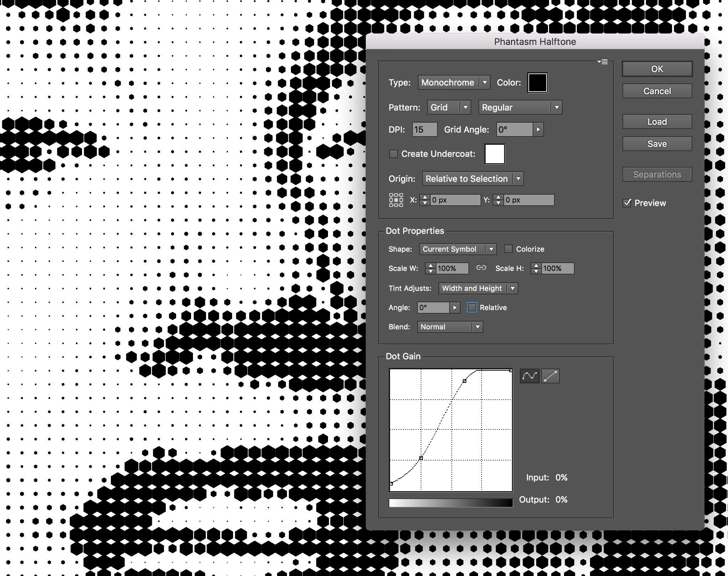Toggle the Relative angle checkbox
This screenshot has height=576, width=728.
(x=472, y=308)
